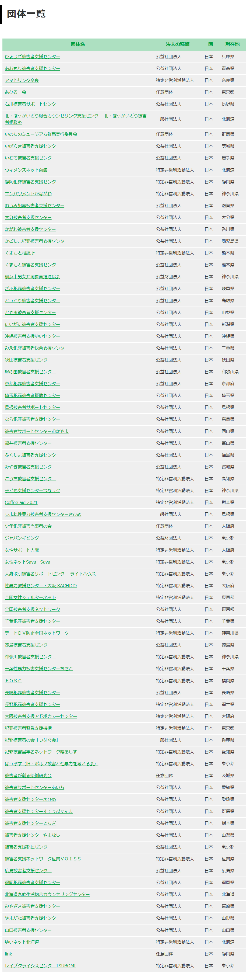Image resolution: width=247 pixels, height=980 pixels.
Task: Click 性暴力救援センター・大阪 SACHICO link
Action: [x=41, y=585]
